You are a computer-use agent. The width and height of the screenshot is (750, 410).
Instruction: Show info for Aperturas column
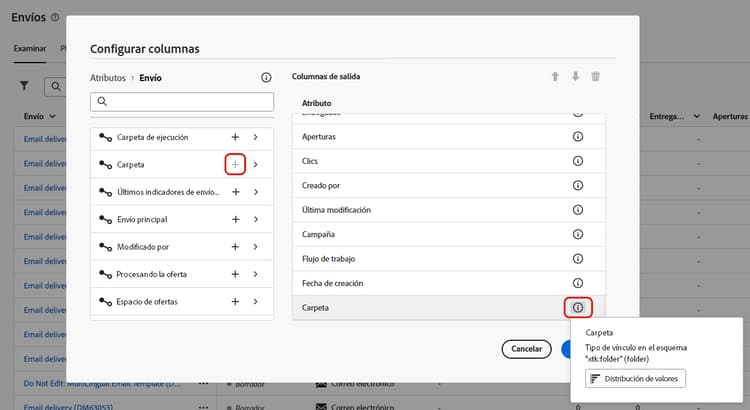pyautogui.click(x=578, y=136)
